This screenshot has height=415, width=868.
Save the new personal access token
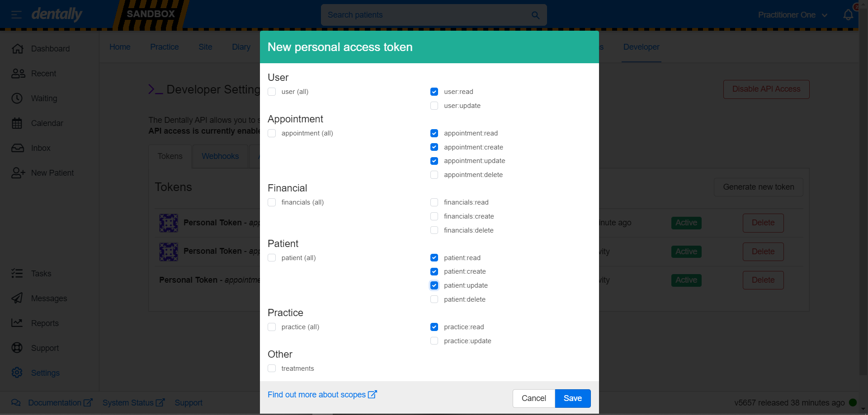(x=572, y=398)
